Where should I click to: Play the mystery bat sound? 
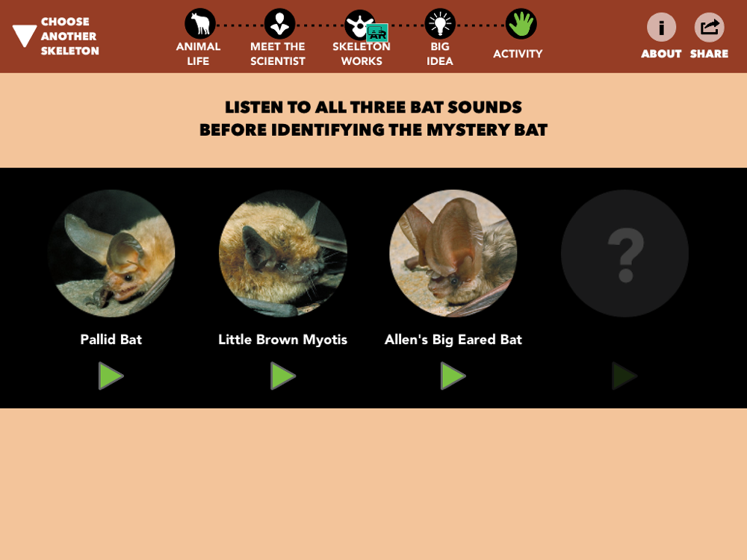624,376
